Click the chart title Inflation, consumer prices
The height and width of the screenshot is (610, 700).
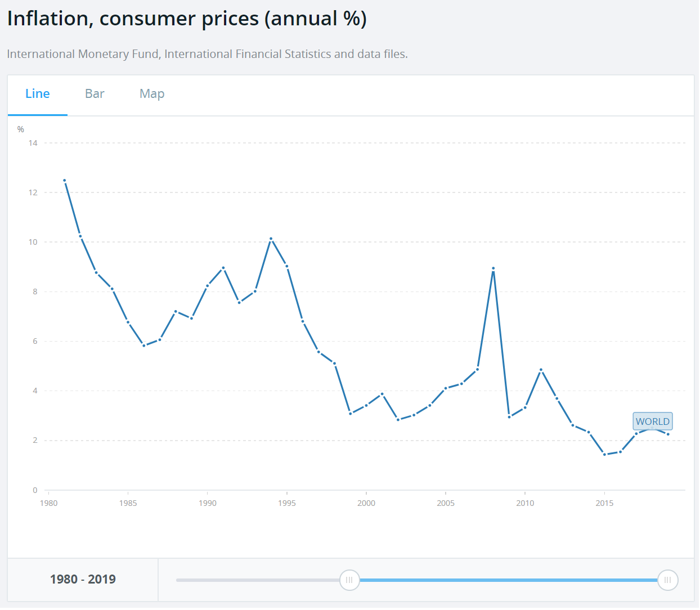point(186,18)
